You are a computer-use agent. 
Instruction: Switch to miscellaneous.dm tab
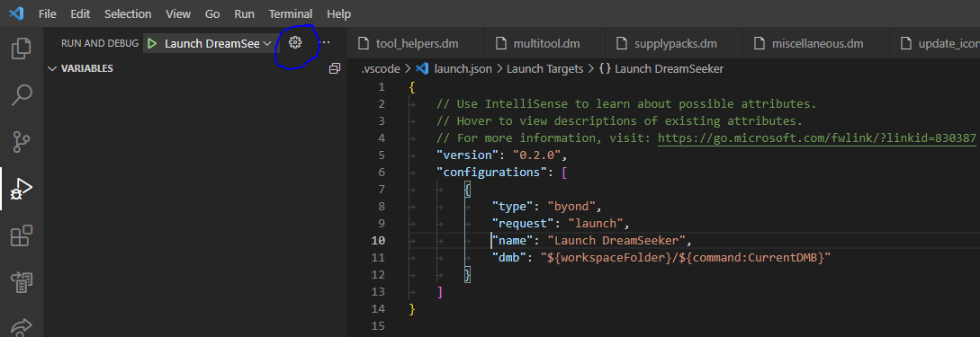(816, 44)
